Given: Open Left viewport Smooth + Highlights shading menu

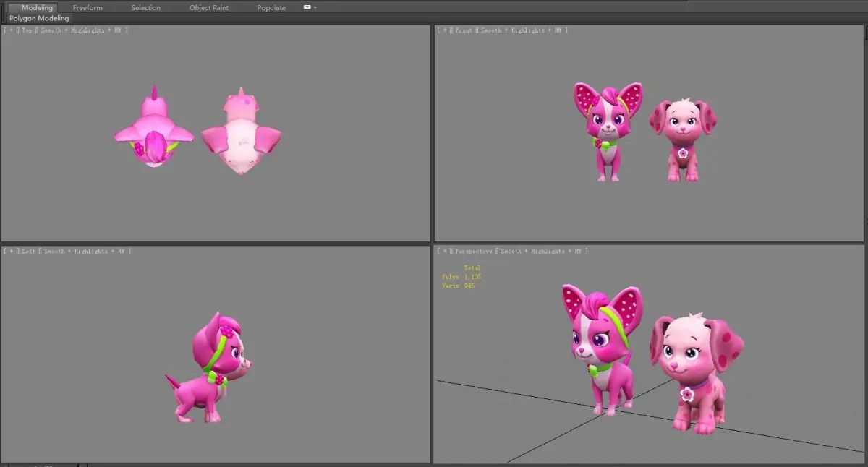Looking at the screenshot, I should 84,252.
